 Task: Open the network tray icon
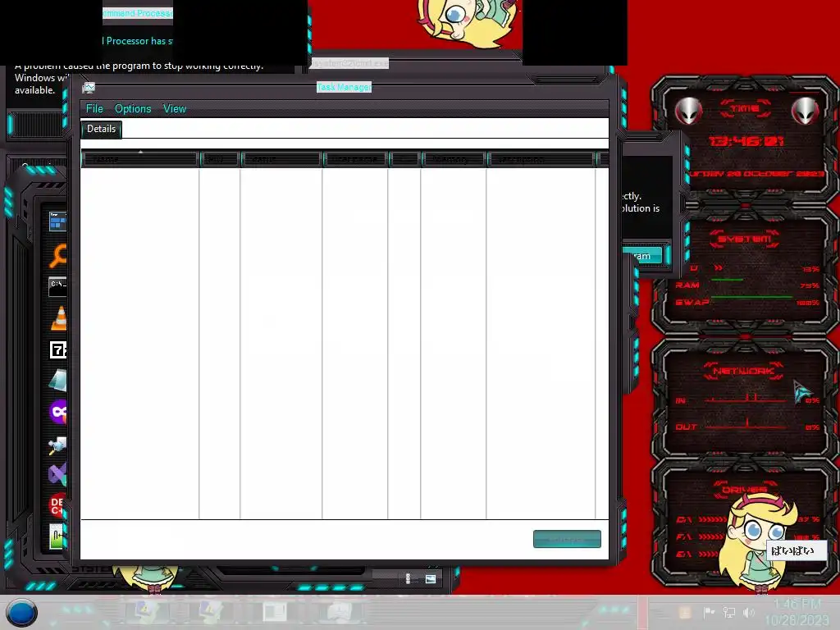point(729,612)
